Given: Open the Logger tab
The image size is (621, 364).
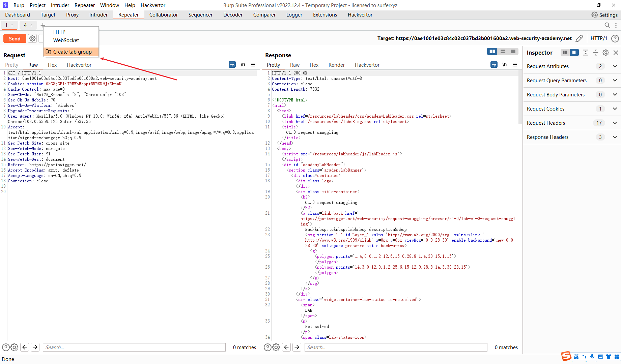Looking at the screenshot, I should point(294,15).
